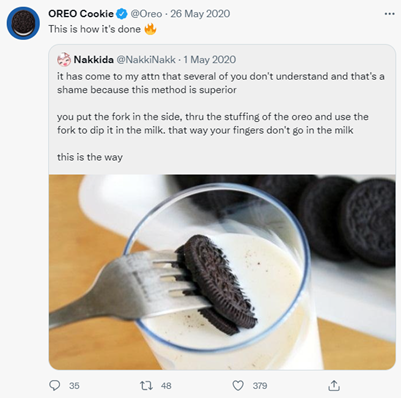Click the @NakkiNakk handle
Screen dimensions: 401x398
click(x=146, y=60)
